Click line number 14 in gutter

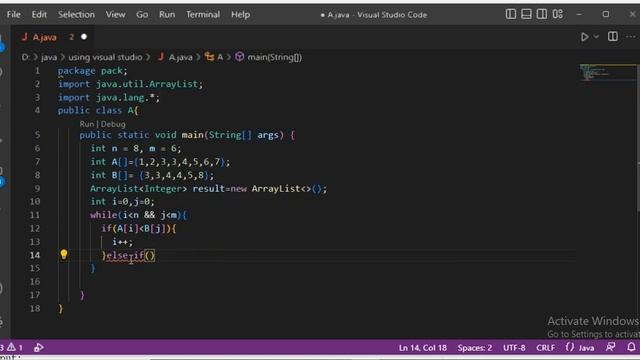tap(35, 255)
